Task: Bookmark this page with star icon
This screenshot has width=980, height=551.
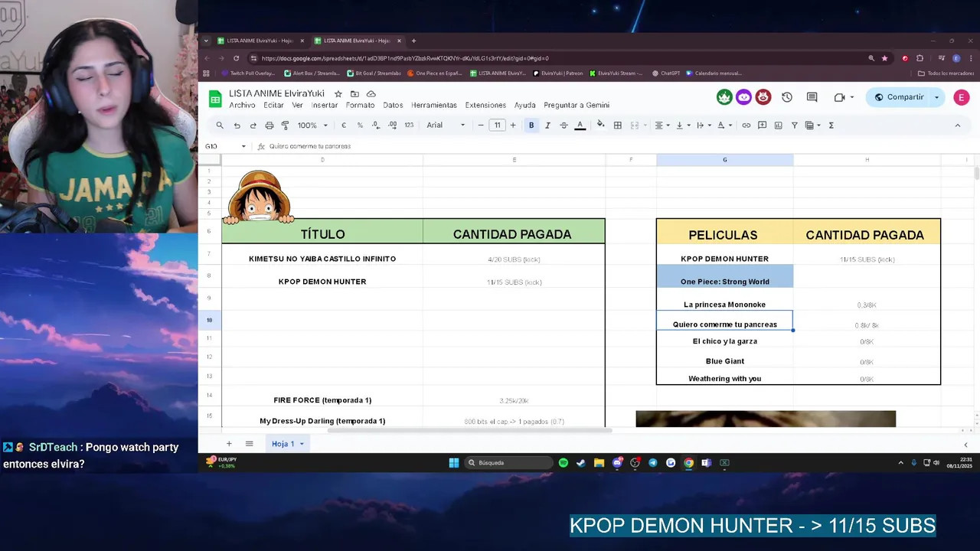Action: coord(884,58)
